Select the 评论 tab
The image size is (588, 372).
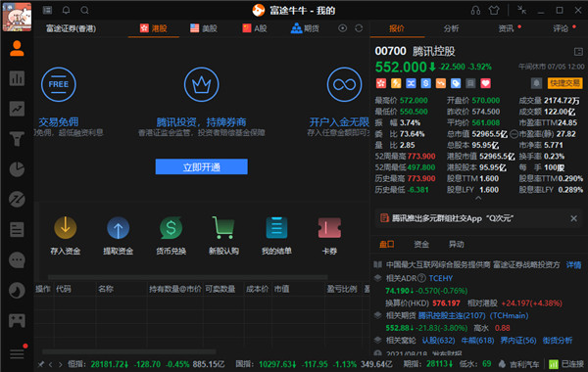[561, 28]
